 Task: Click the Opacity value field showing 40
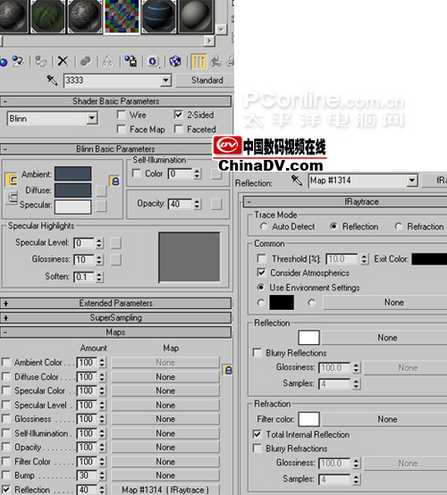180,204
